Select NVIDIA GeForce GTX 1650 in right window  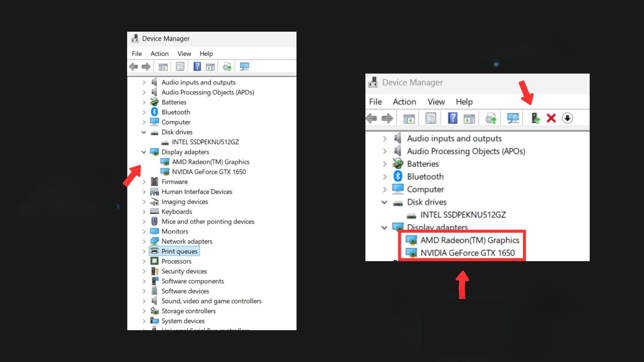467,253
